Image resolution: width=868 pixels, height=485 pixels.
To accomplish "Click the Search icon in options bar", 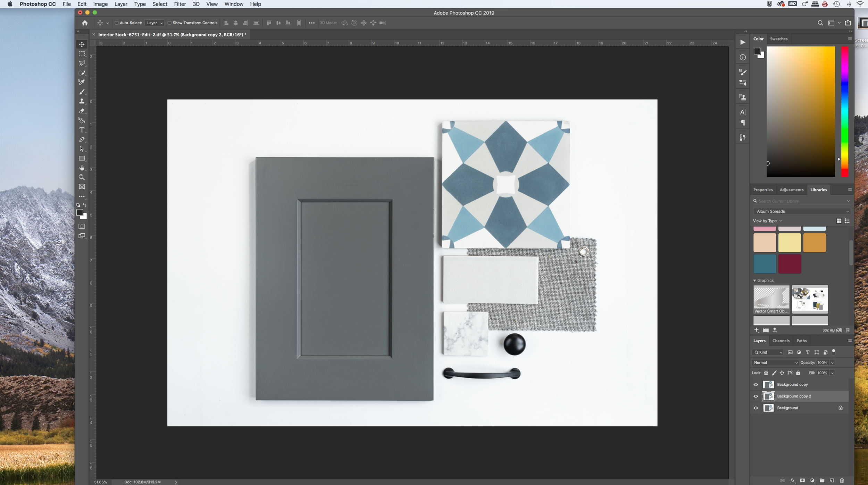I will pyautogui.click(x=820, y=23).
